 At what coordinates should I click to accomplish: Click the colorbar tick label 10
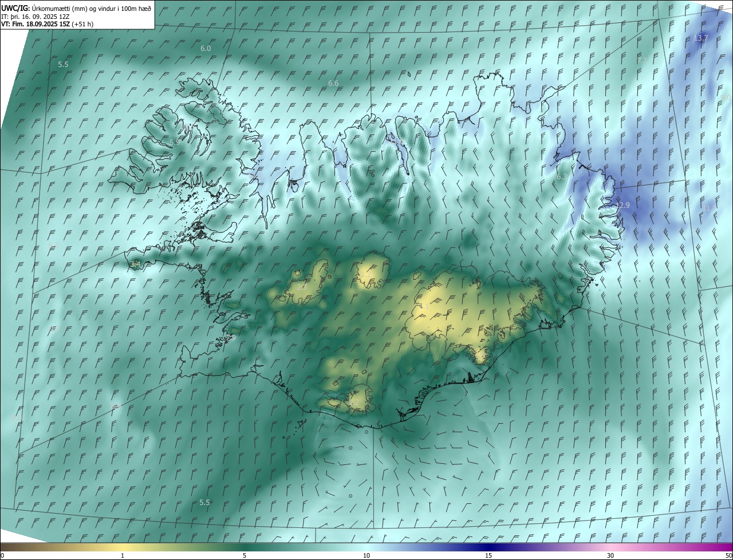click(366, 555)
